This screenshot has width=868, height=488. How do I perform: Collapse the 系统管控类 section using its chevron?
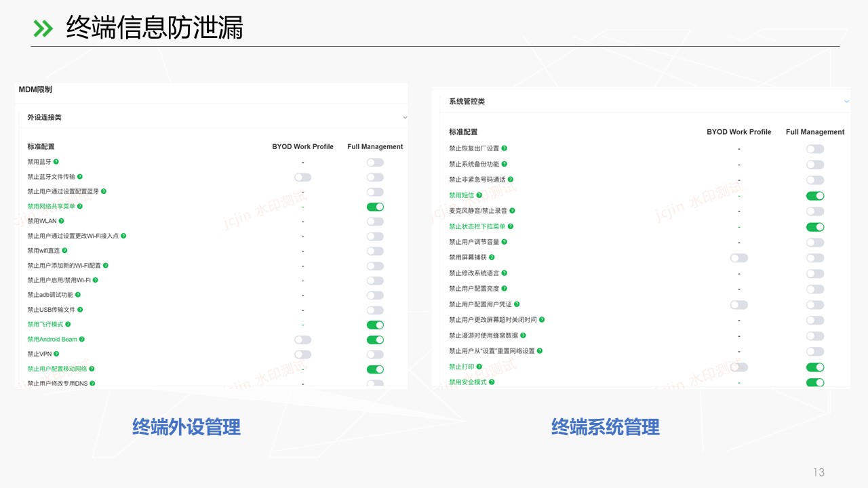(x=846, y=102)
